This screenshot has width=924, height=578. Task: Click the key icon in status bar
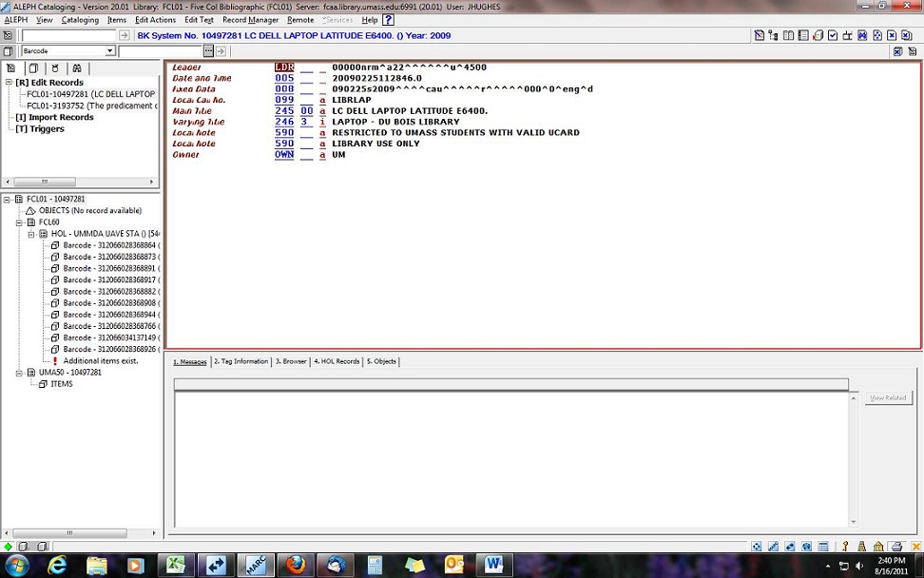pos(844,547)
